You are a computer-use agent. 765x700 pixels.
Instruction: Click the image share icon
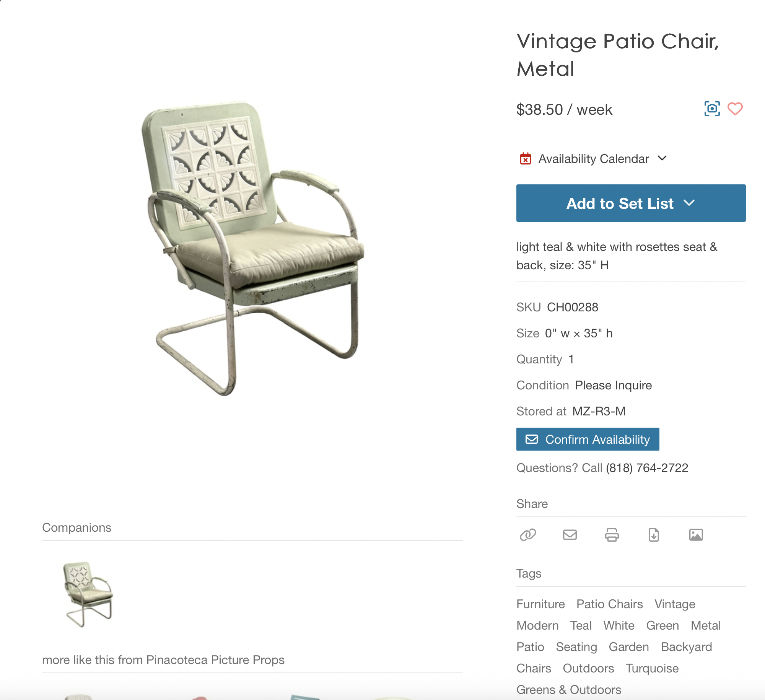point(696,535)
